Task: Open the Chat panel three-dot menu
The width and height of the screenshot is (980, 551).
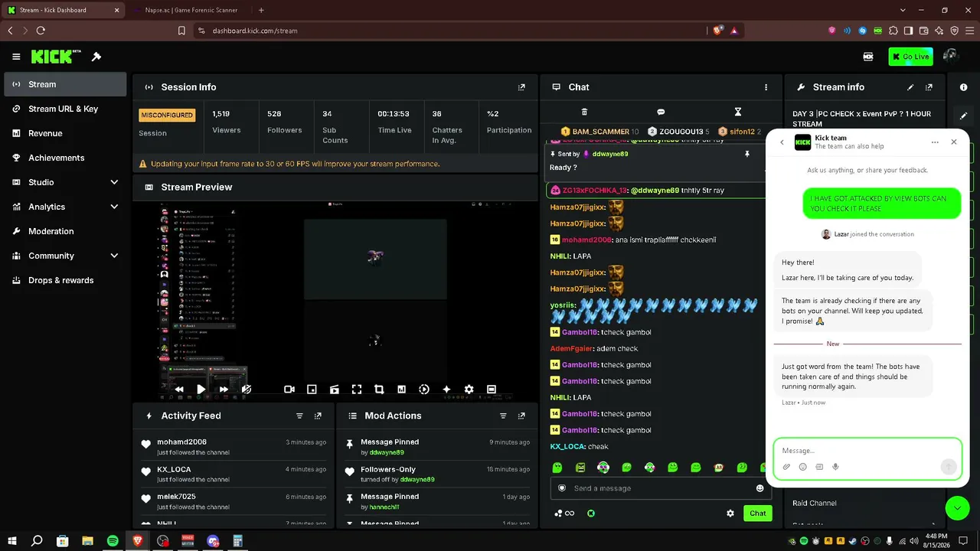Action: [x=766, y=87]
